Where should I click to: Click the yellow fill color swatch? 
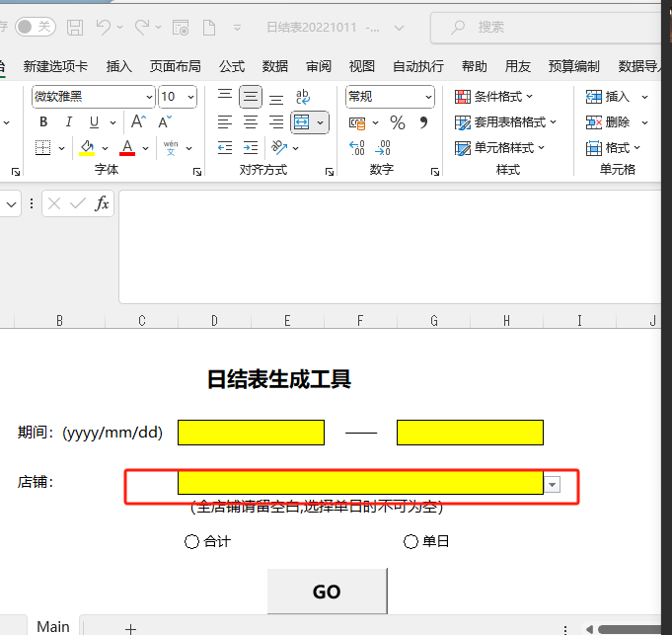click(87, 148)
